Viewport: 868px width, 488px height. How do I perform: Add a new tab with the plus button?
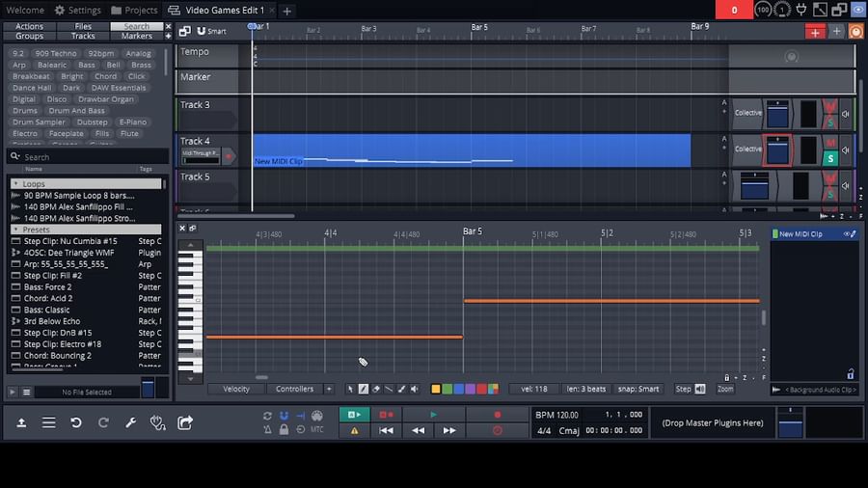[286, 11]
